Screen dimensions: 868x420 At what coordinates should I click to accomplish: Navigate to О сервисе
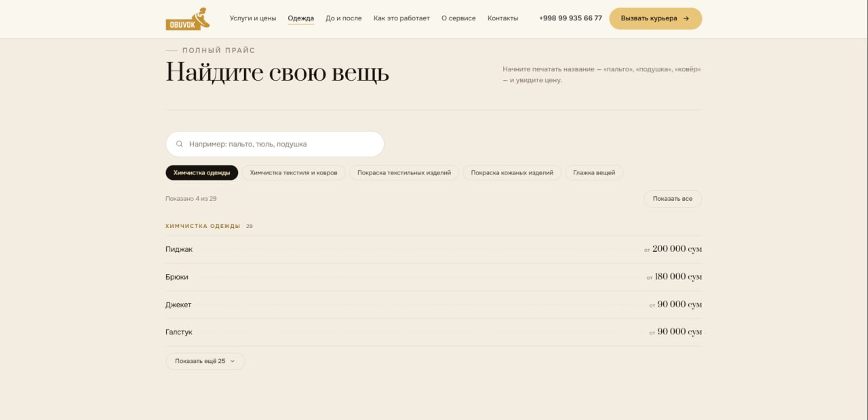point(458,18)
